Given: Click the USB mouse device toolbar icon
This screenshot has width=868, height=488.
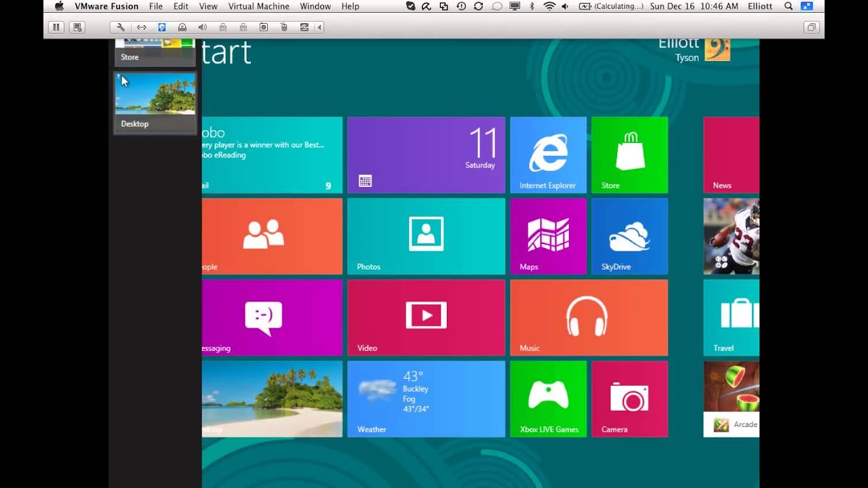Looking at the screenshot, I should 283,27.
